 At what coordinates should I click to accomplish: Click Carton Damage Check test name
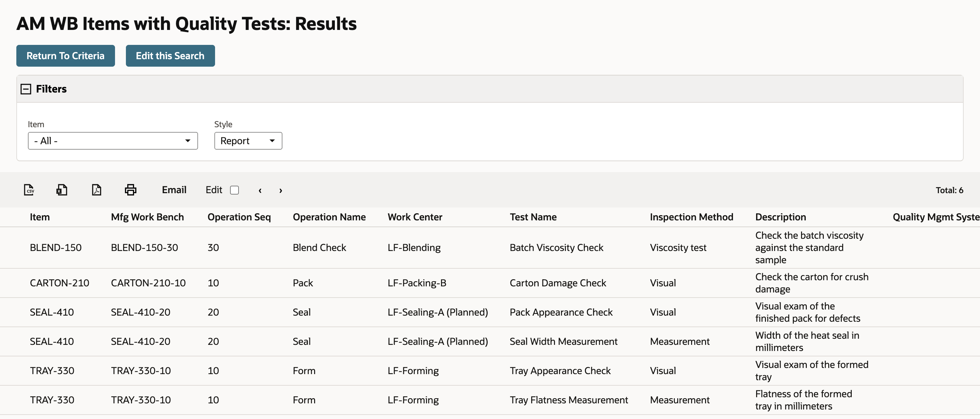click(x=558, y=283)
